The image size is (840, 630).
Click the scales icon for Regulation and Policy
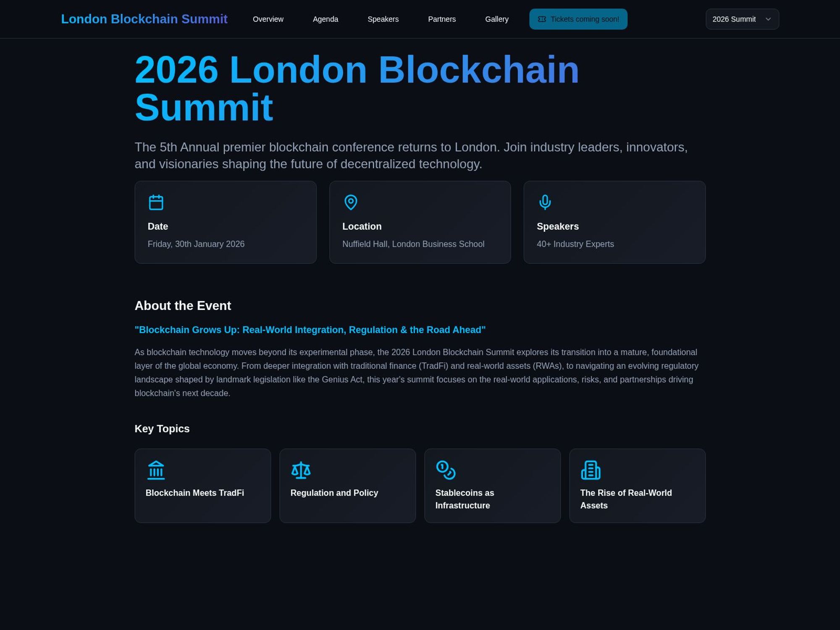pos(301,470)
